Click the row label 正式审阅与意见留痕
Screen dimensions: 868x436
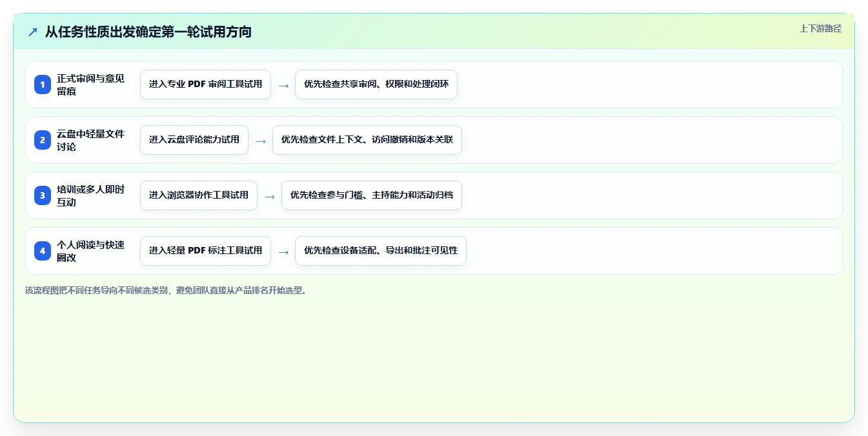[90, 84]
